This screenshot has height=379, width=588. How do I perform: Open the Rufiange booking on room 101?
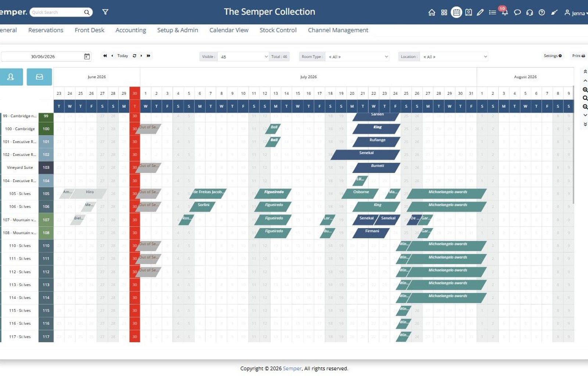376,141
